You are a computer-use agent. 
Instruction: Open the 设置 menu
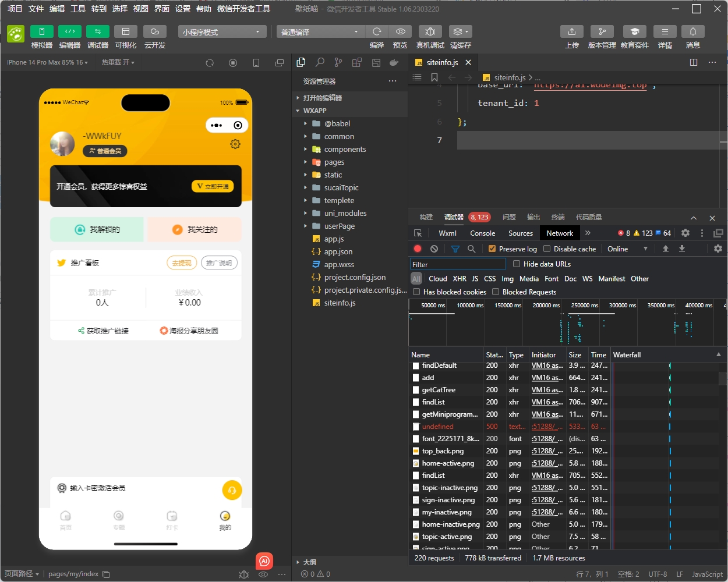click(183, 9)
